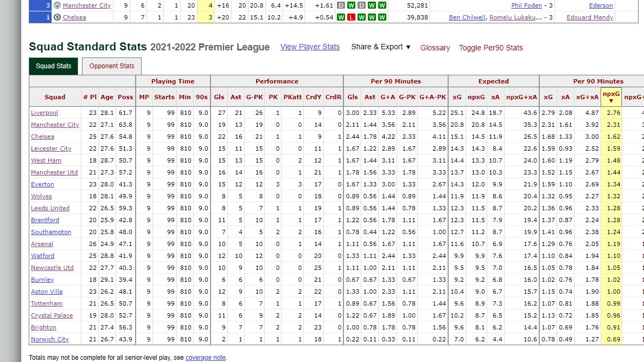Open the Watford squad link

[42, 256]
